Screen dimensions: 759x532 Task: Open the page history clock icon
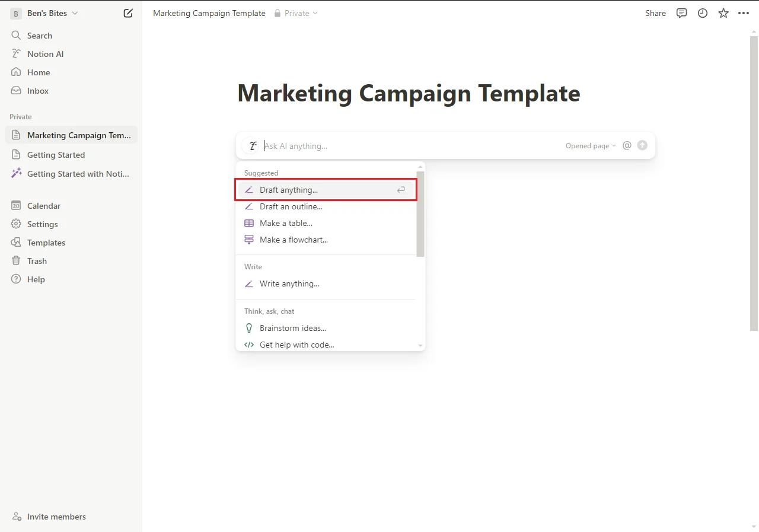pyautogui.click(x=703, y=13)
